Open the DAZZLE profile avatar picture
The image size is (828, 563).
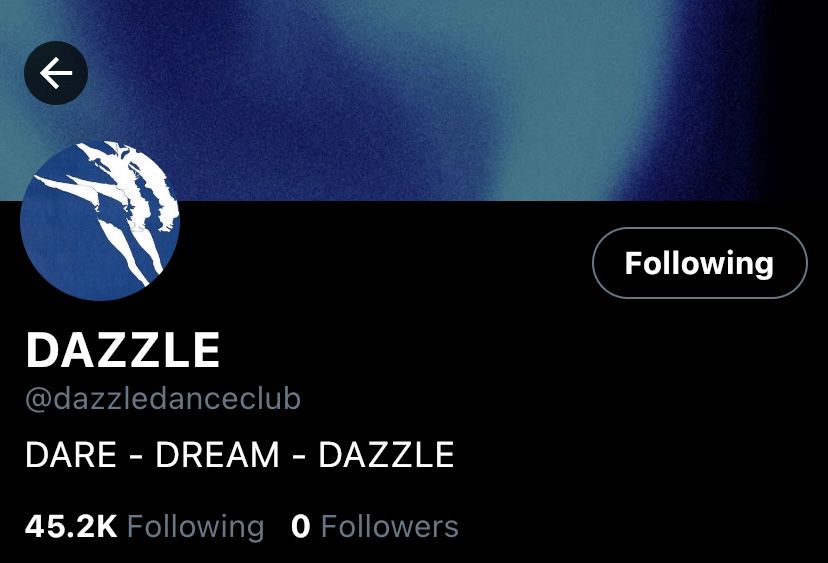100,221
